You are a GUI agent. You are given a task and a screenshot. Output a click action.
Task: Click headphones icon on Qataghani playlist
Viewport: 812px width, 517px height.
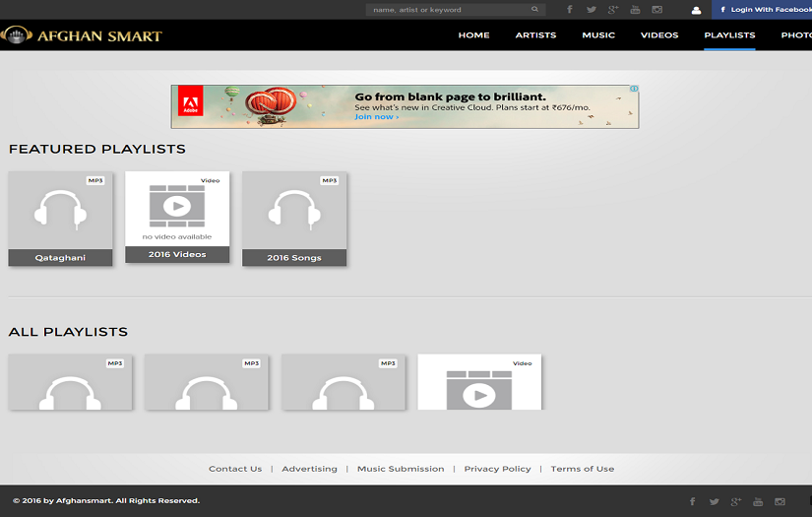[x=61, y=210]
